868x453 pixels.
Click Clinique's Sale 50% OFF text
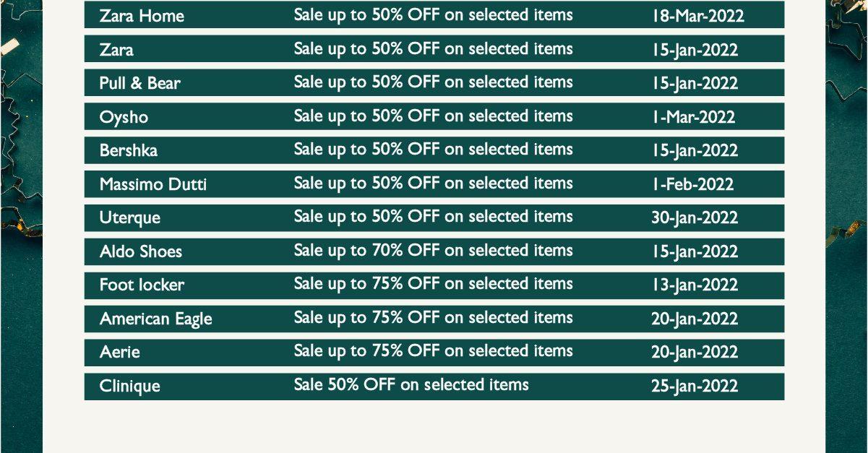411,385
